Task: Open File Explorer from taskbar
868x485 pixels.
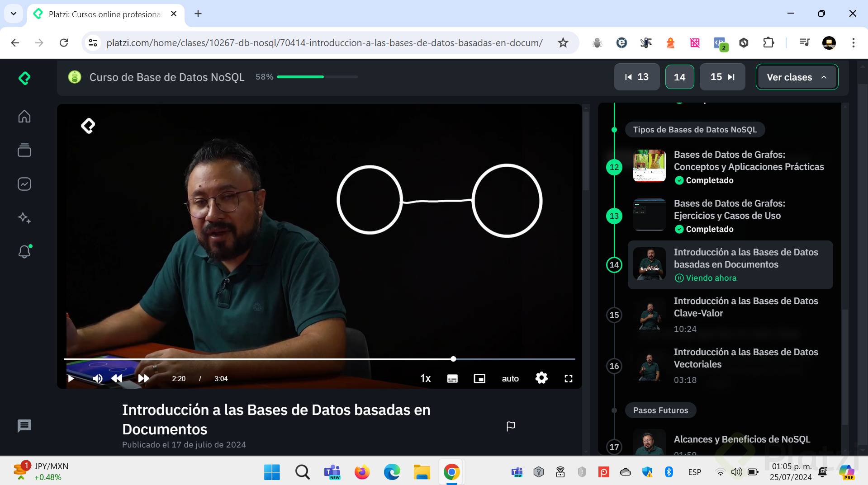Action: tap(422, 472)
